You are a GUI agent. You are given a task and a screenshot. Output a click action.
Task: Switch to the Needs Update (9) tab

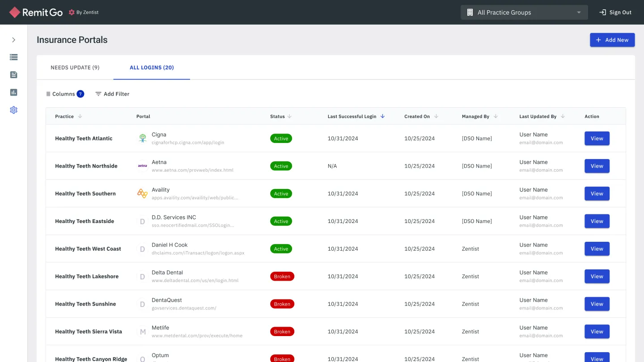[x=75, y=67]
